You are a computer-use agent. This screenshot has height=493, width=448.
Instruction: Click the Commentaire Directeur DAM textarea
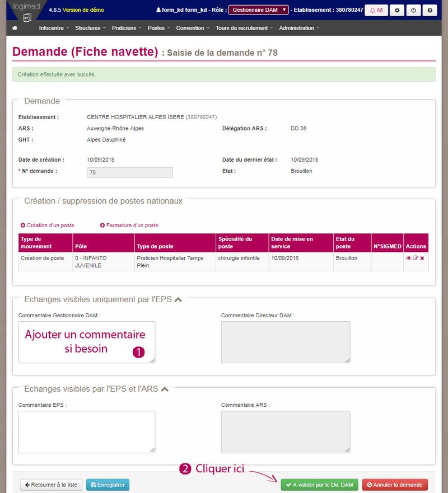286,342
